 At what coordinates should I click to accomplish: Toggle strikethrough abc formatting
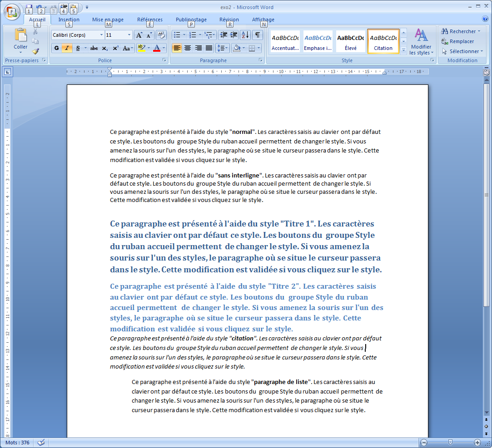[x=94, y=48]
